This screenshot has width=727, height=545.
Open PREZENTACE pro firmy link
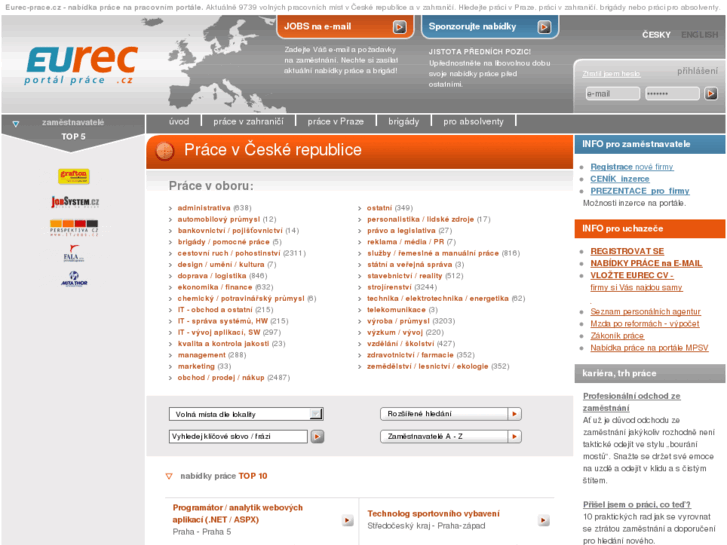pos(640,191)
